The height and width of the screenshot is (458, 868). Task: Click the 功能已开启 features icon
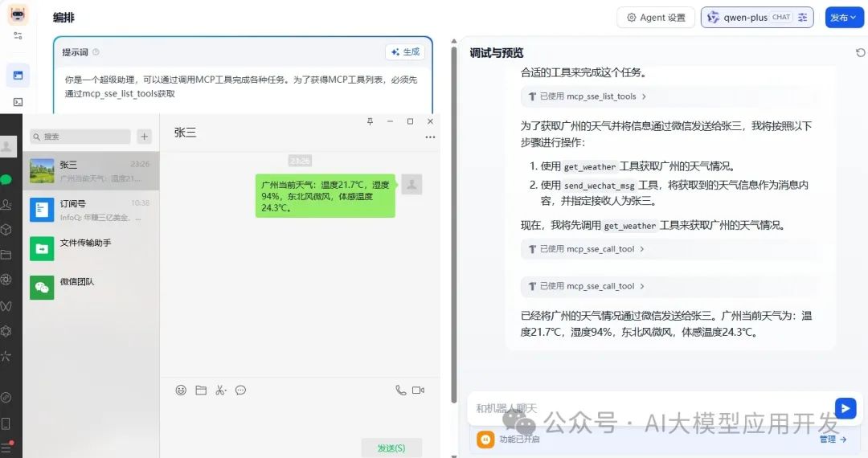click(x=485, y=440)
